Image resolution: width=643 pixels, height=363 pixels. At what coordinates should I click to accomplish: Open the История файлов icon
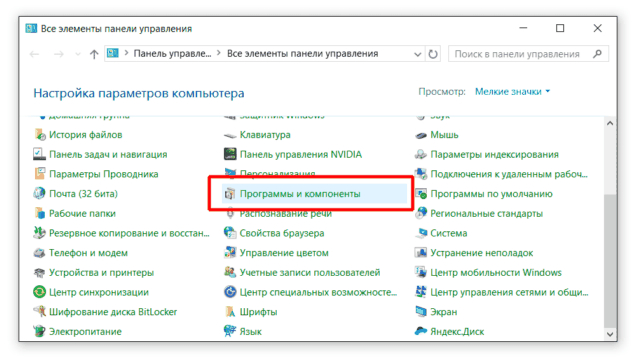point(39,135)
